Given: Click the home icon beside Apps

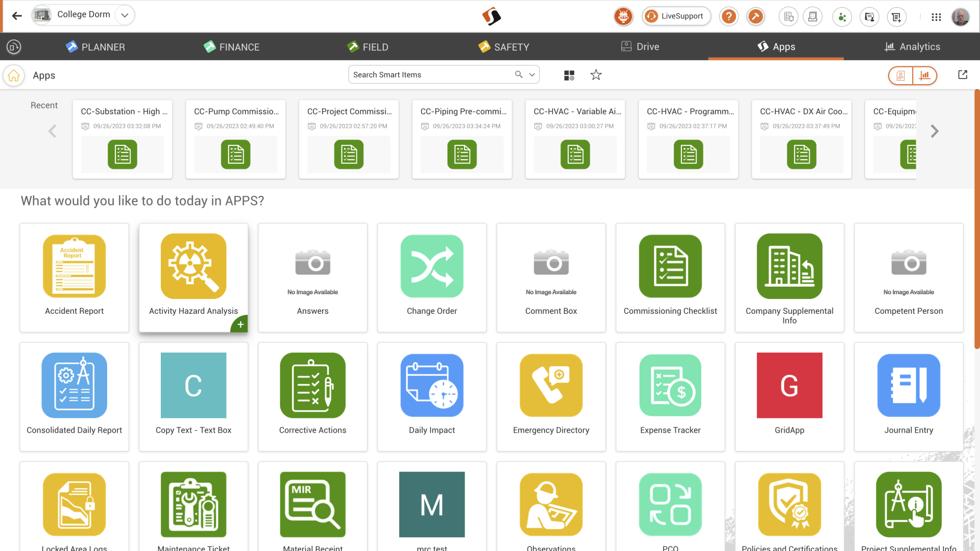Looking at the screenshot, I should [14, 76].
